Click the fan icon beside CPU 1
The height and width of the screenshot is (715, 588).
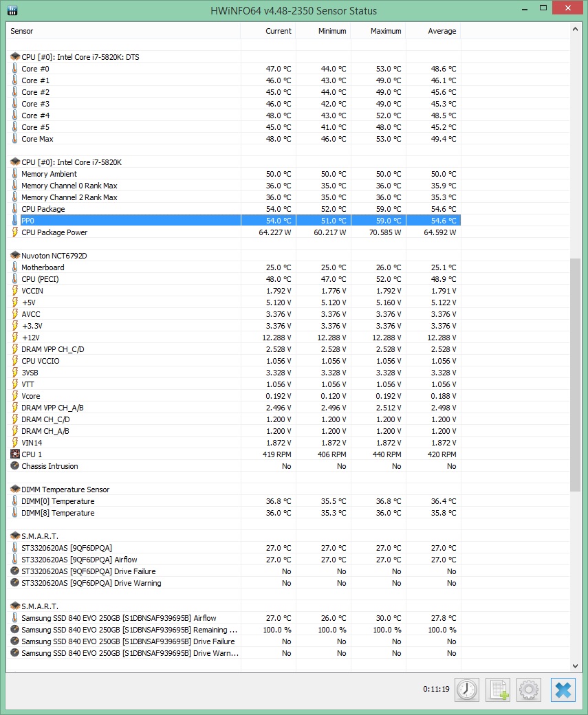tap(15, 454)
